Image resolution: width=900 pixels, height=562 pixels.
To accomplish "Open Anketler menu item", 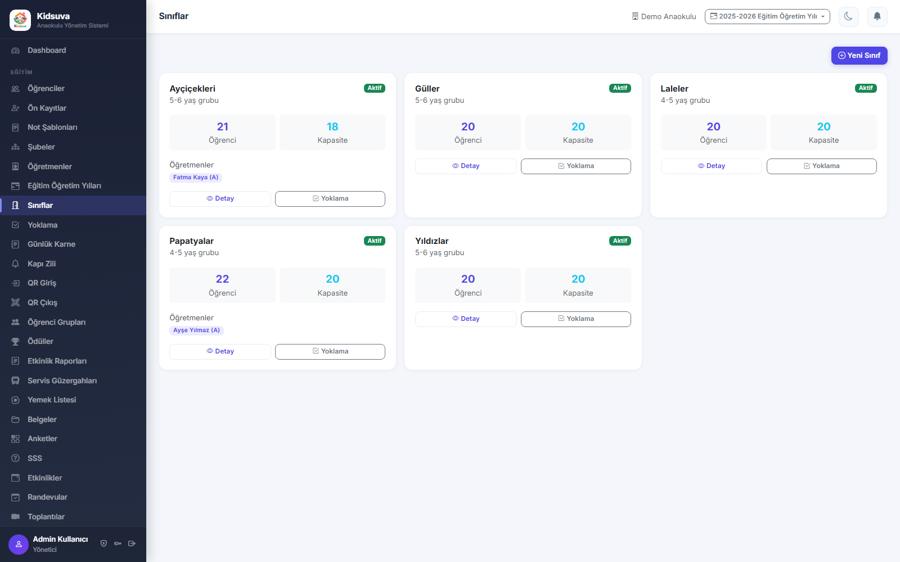I will pos(73,439).
